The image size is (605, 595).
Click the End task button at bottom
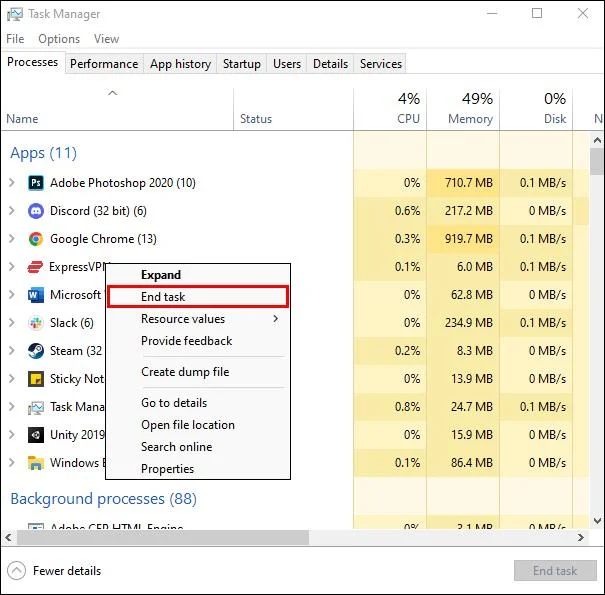coord(555,571)
